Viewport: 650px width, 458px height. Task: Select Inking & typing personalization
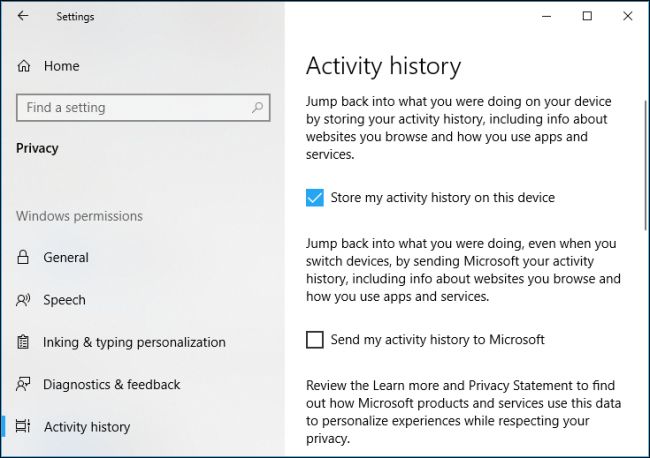click(x=134, y=342)
